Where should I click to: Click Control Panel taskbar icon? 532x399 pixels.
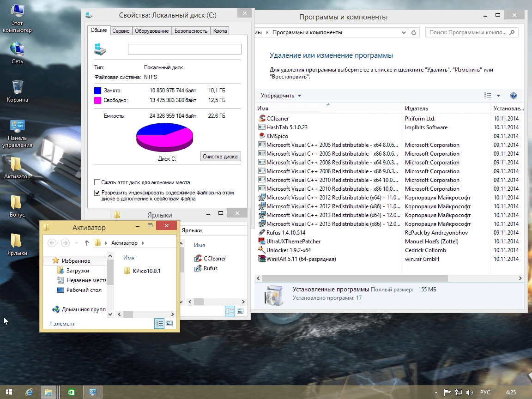[x=93, y=392]
